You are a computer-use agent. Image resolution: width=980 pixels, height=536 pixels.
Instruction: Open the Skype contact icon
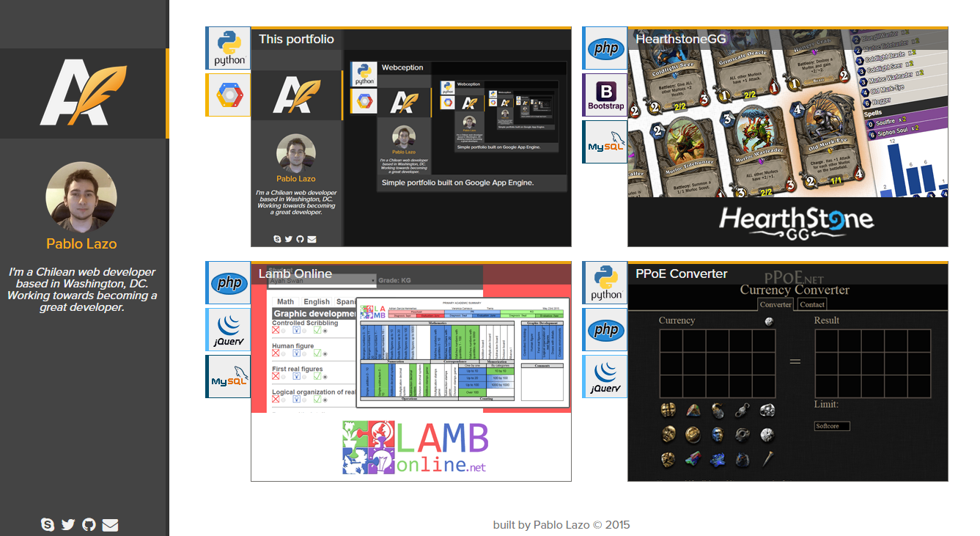pyautogui.click(x=48, y=524)
